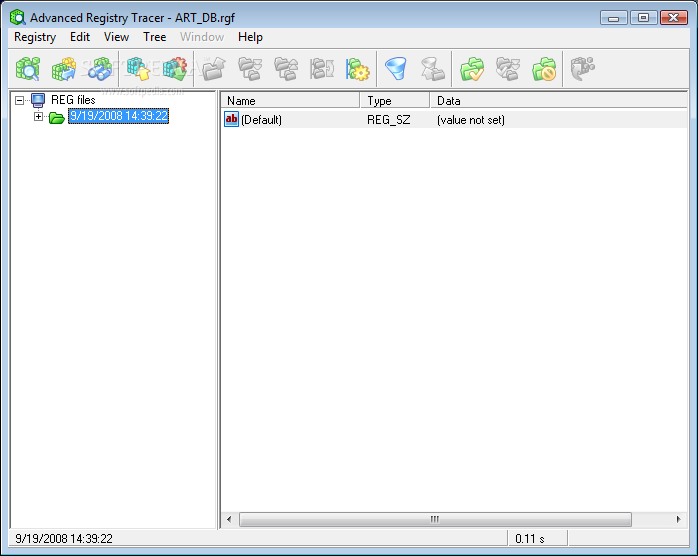Image resolution: width=698 pixels, height=556 pixels.
Task: Click the gray single folder with up arrow
Action: click(x=214, y=69)
